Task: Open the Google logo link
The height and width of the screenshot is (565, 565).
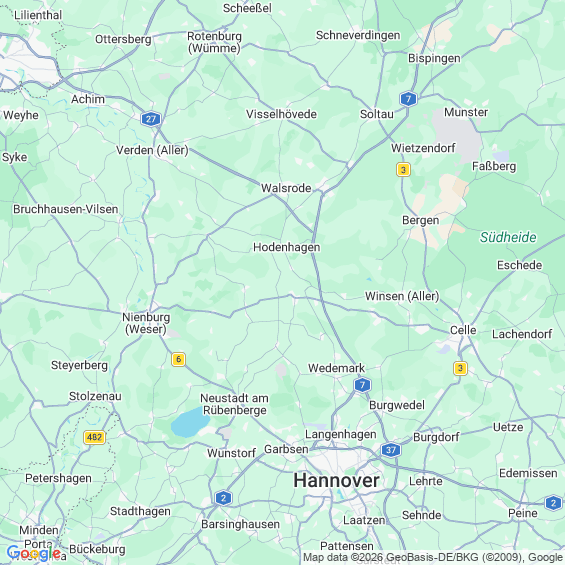Action: pos(34,553)
